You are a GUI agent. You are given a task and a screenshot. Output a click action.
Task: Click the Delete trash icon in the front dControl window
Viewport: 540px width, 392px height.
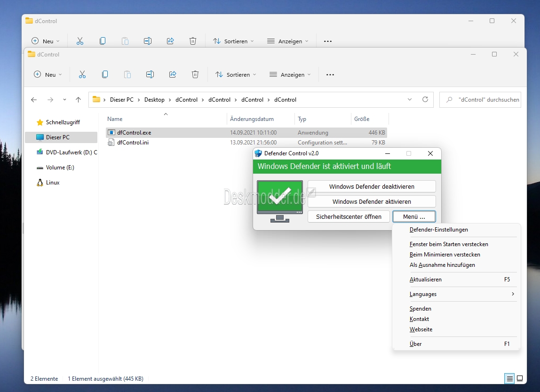click(195, 74)
